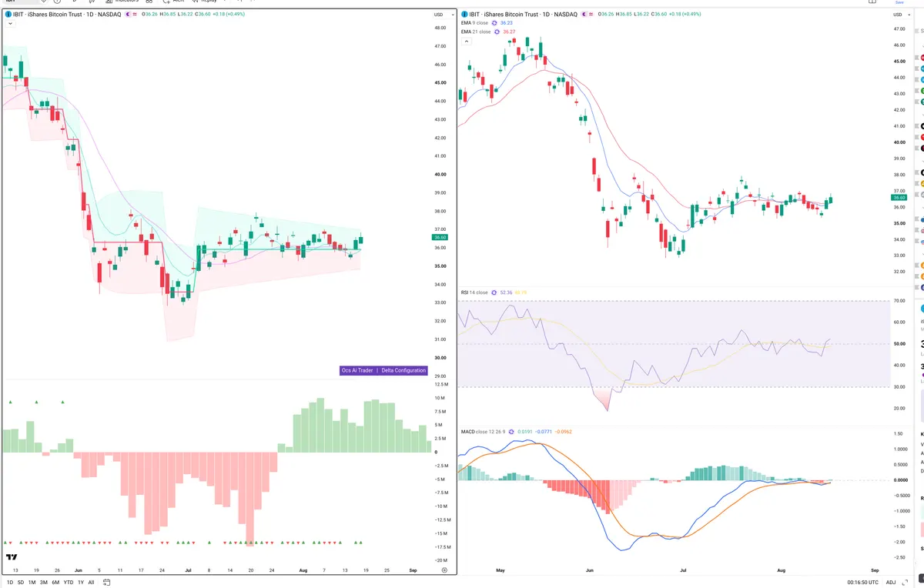Click the RSI 14 close indicator label
Screen dimensions: 924x588
click(474, 292)
